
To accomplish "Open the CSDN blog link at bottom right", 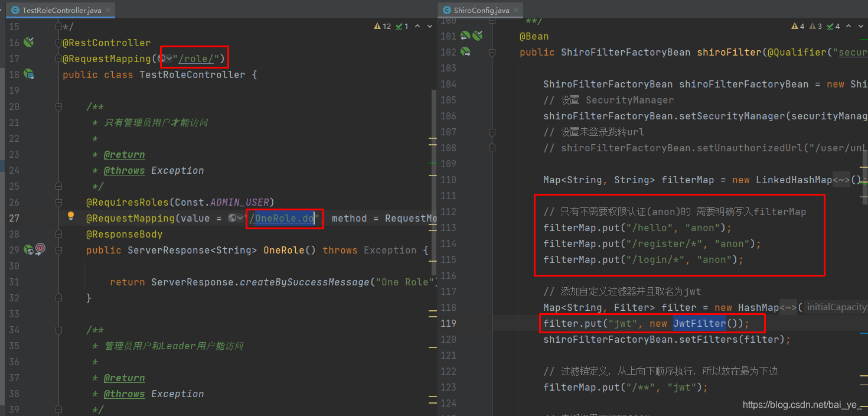I will point(803,404).
